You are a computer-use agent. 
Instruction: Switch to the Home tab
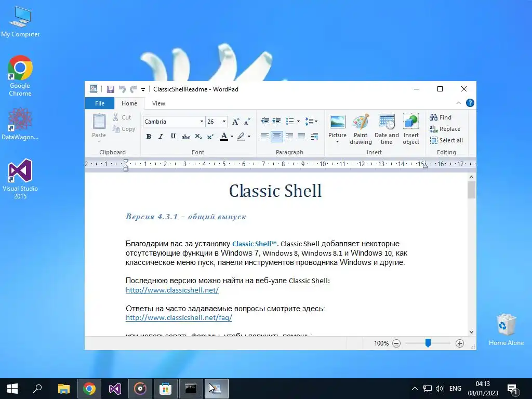129,103
